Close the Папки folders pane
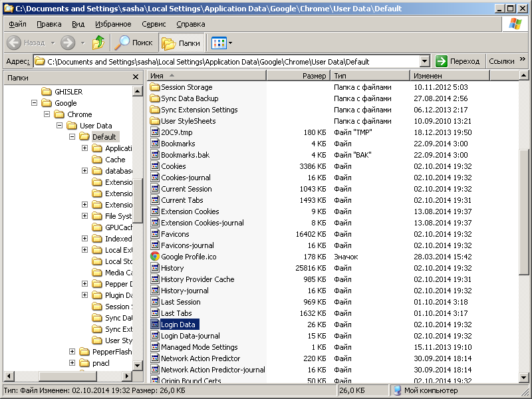The image size is (532, 399). 136,77
